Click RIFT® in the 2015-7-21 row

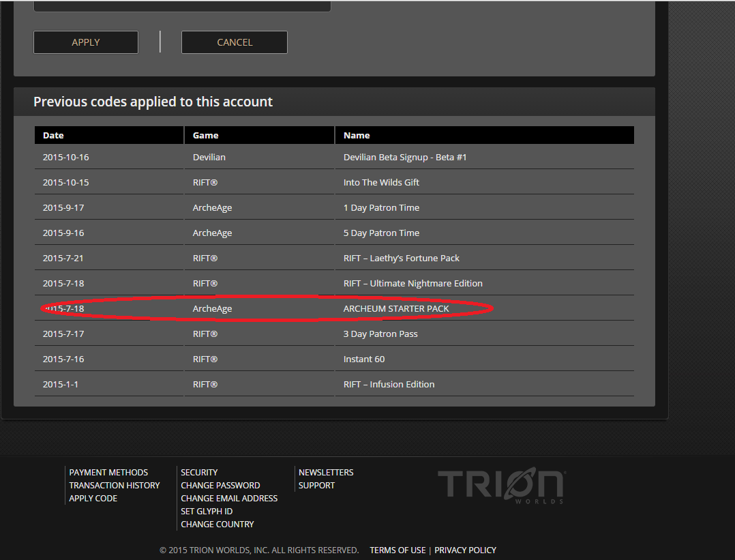(x=205, y=259)
